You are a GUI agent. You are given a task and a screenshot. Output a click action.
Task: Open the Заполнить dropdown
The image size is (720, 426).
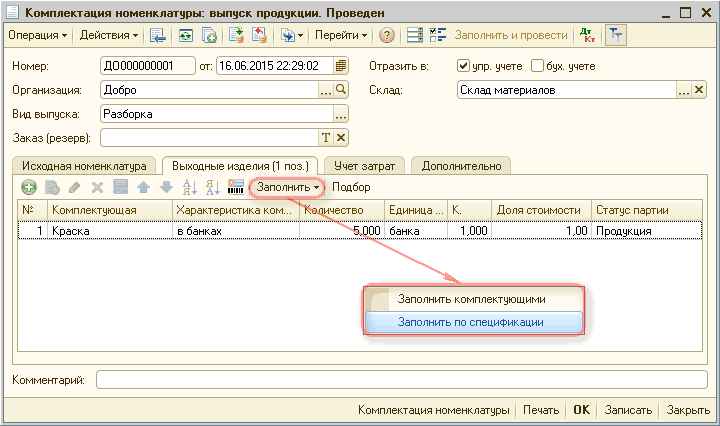287,187
